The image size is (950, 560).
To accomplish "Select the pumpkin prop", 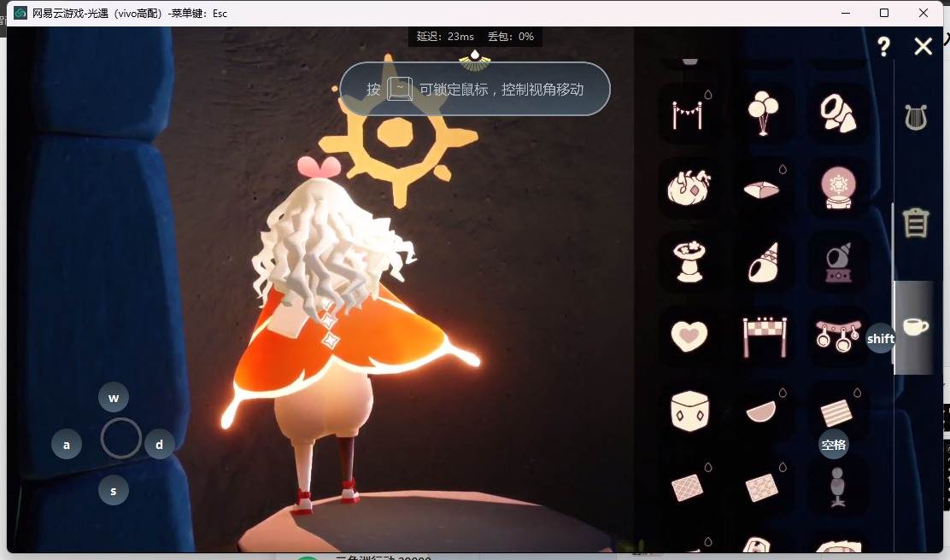I will point(689,188).
